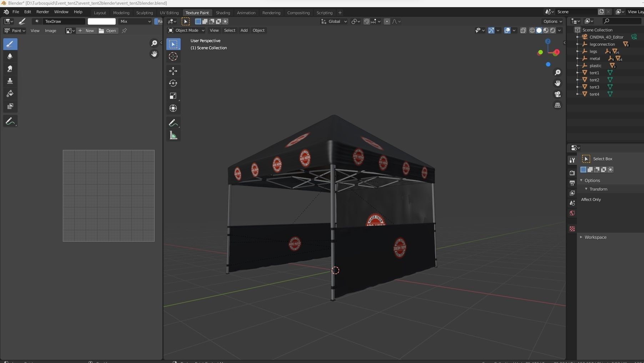644x363 pixels.
Task: Open the World properties tab
Action: [572, 213]
